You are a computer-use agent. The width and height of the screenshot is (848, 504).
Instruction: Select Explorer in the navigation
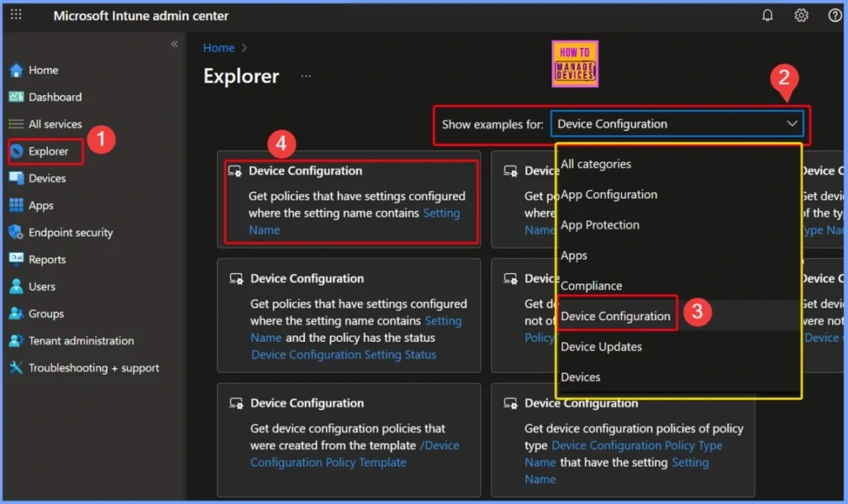pyautogui.click(x=48, y=151)
